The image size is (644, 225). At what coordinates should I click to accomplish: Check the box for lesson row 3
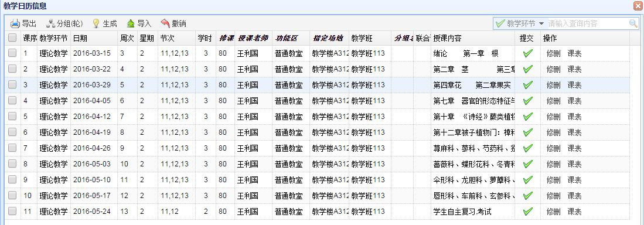point(13,84)
